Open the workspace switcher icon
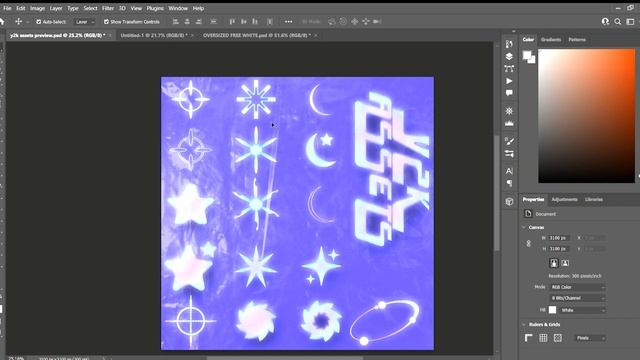Viewport: 640px width, 360px height. coord(631,22)
